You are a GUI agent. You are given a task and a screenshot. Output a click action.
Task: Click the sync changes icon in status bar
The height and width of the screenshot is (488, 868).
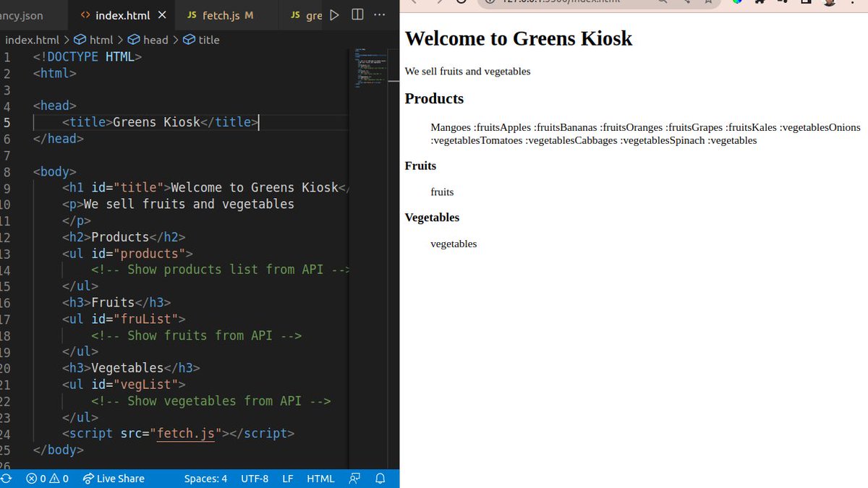click(6, 479)
